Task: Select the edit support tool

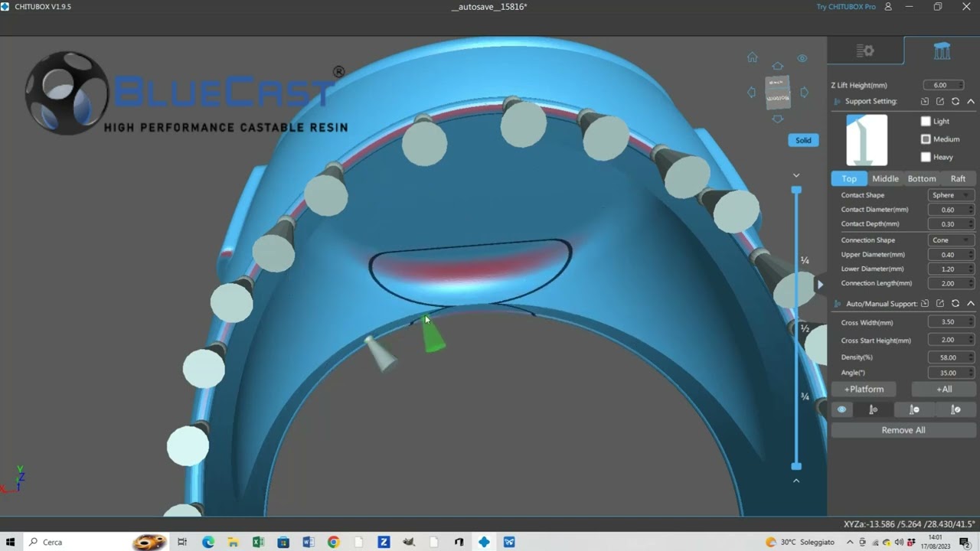Action: [955, 409]
